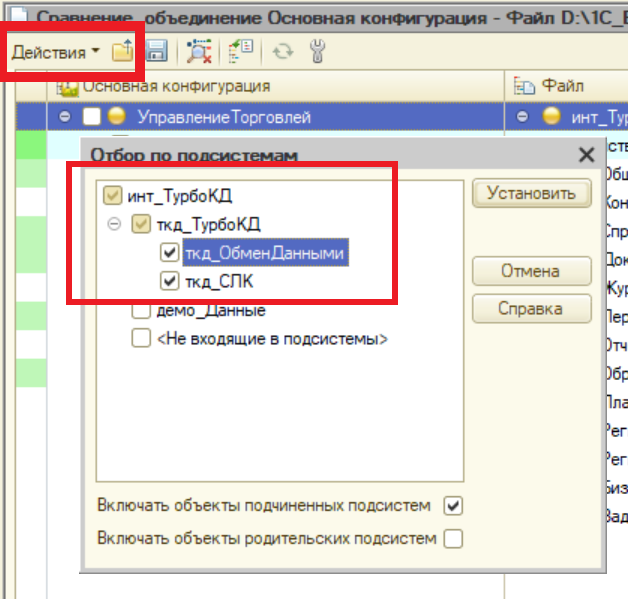Image resolution: width=628 pixels, height=599 pixels.
Task: Collapse the УправлениеТорговлей root node
Action: point(65,117)
